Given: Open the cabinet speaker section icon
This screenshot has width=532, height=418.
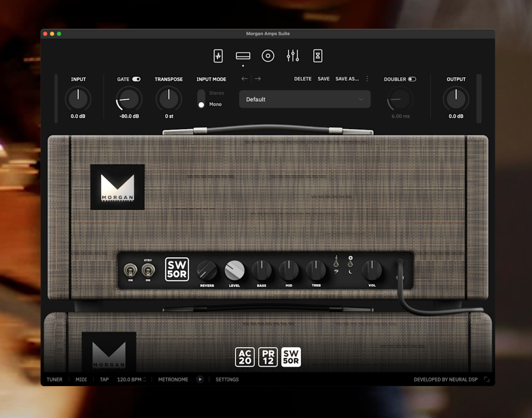Looking at the screenshot, I should point(268,56).
